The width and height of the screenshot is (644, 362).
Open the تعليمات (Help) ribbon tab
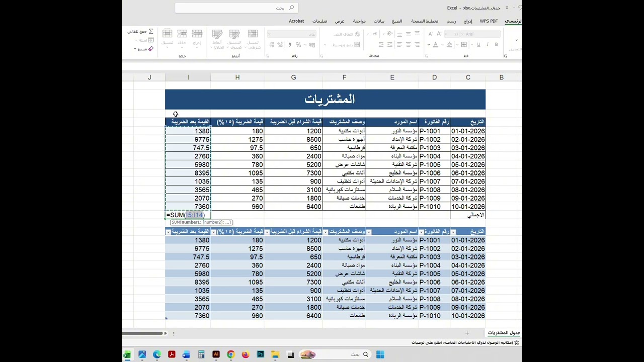pyautogui.click(x=319, y=21)
